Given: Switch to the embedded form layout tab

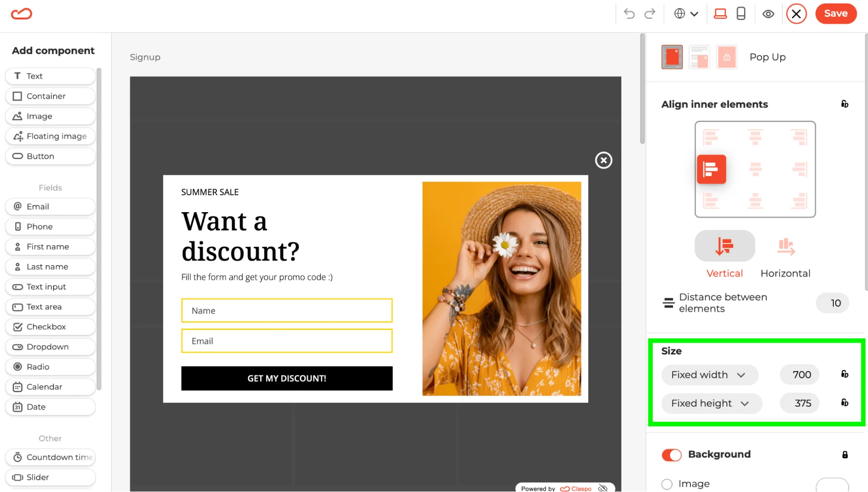Looking at the screenshot, I should click(699, 57).
